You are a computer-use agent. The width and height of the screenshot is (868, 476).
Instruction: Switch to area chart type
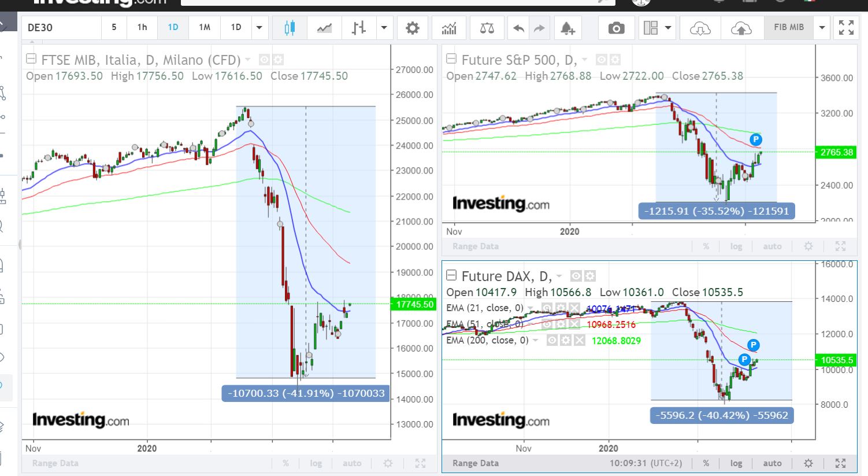click(324, 28)
